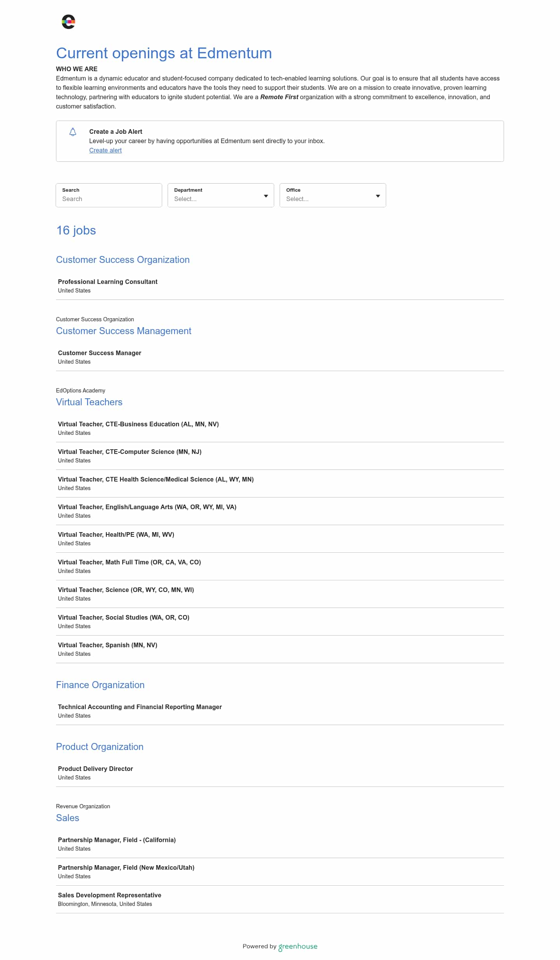The width and height of the screenshot is (560, 960).
Task: Expand the Office dropdown arrow
Action: point(378,196)
